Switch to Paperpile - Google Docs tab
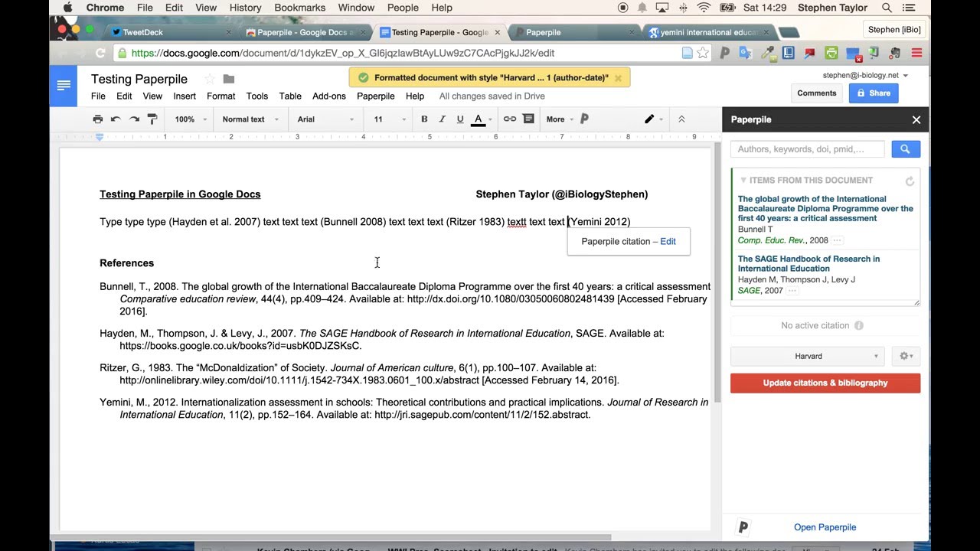Screen dimensions: 980x551 pyautogui.click(x=305, y=32)
